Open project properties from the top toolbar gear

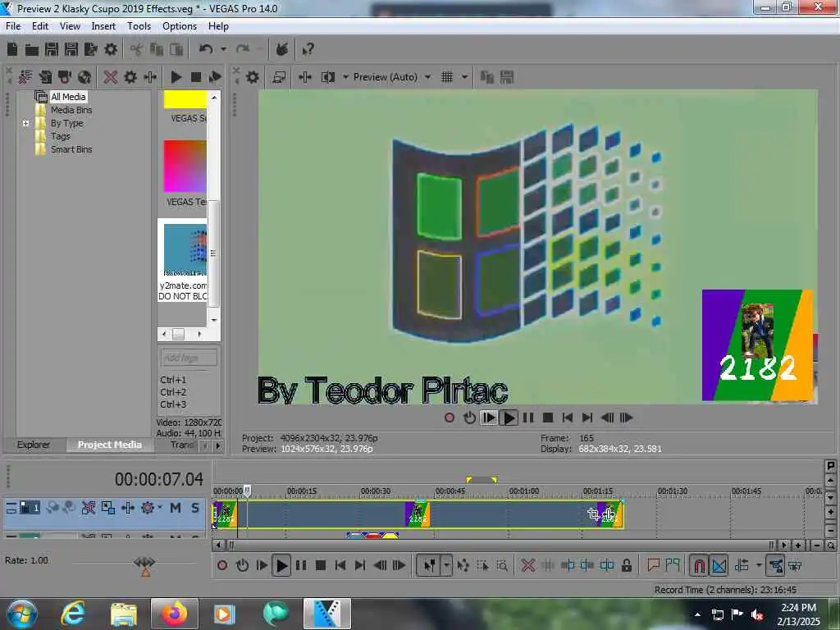click(x=111, y=50)
